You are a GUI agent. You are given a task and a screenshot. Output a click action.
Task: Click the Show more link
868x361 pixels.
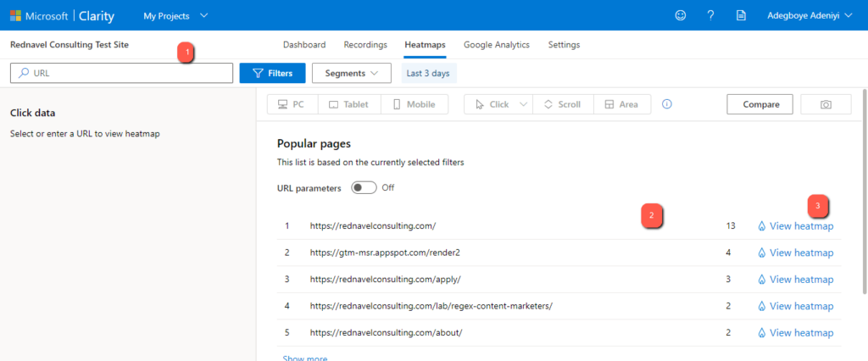305,358
